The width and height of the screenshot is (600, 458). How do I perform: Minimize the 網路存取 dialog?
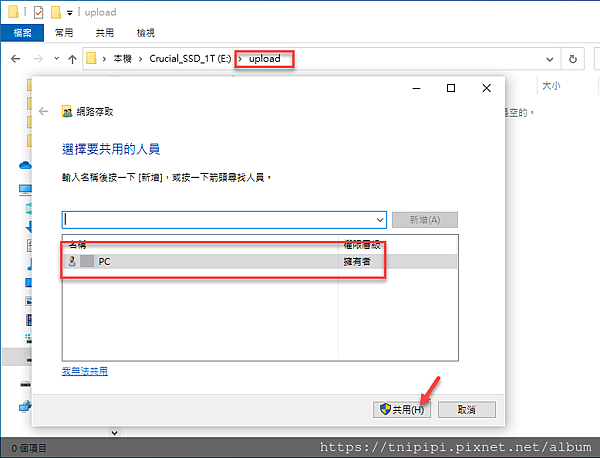[416, 88]
